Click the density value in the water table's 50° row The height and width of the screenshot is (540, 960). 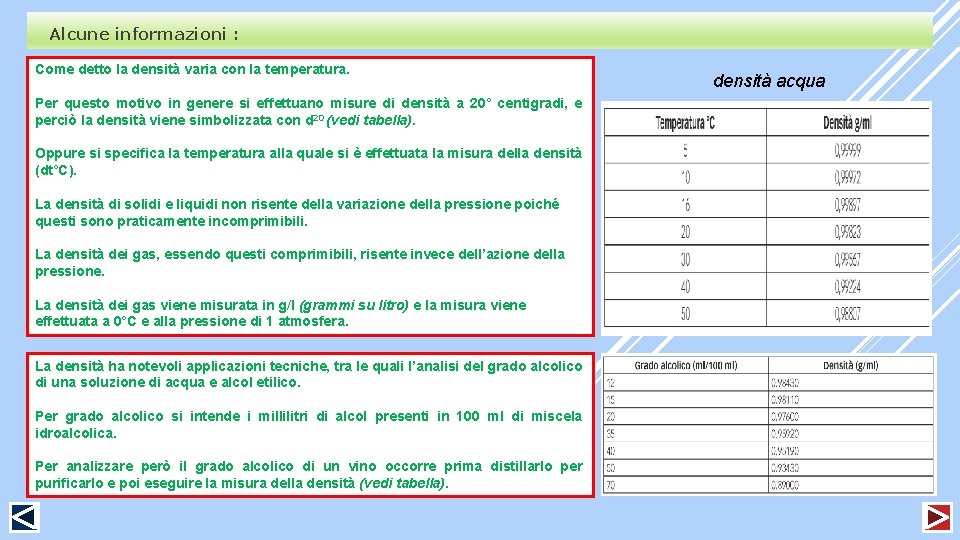click(847, 313)
